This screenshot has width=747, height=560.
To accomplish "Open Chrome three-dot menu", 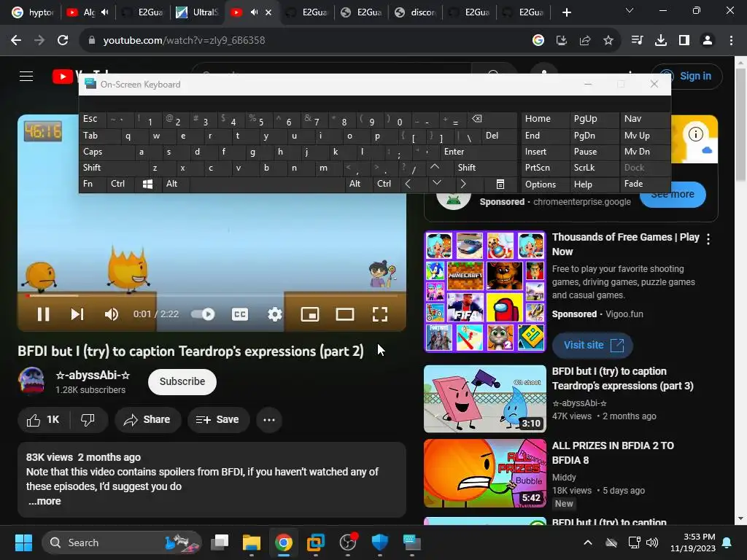I will tap(731, 41).
